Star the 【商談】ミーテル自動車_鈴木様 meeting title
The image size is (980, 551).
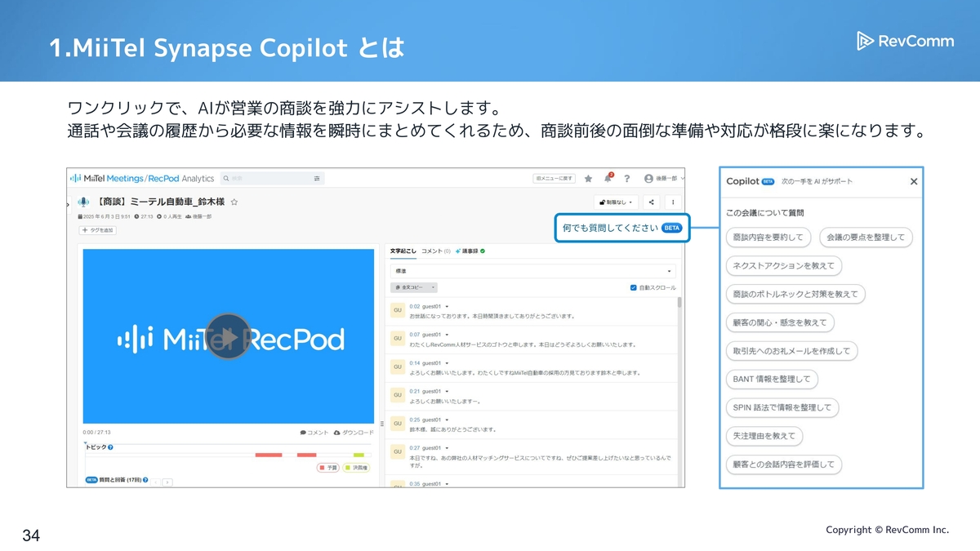coord(234,202)
